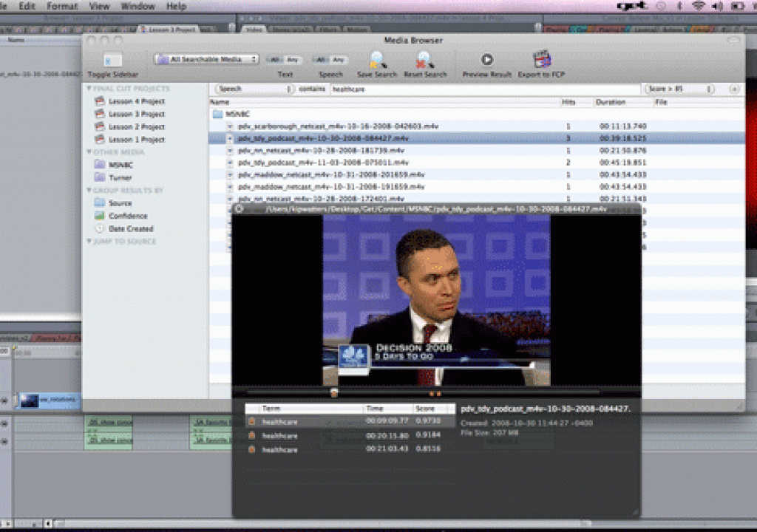Expand pdv_tdy_podcast 10-30-2008 result row
Image resolution: width=757 pixels, height=532 pixels.
click(x=230, y=139)
